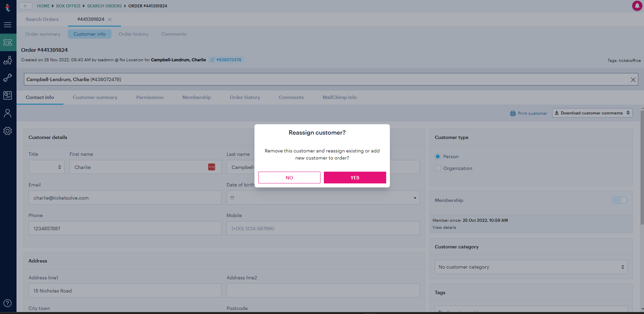Click the user profile icon in sidebar
The image size is (644, 314).
tap(7, 113)
